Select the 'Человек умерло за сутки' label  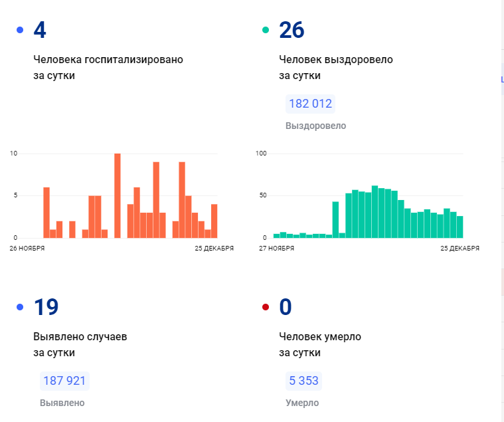pyautogui.click(x=319, y=344)
